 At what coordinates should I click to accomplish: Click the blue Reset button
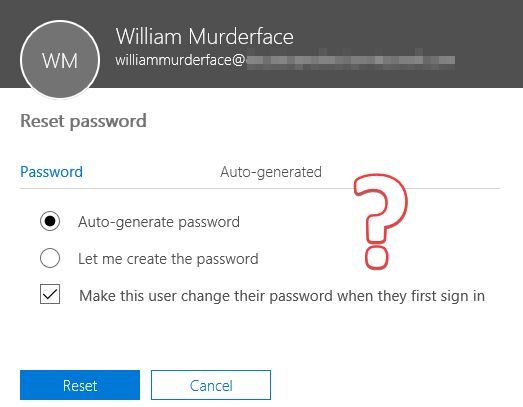(80, 385)
